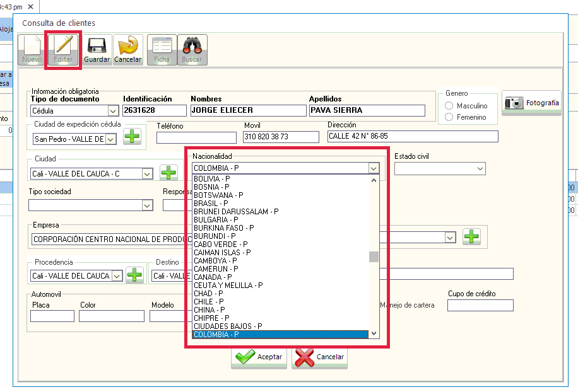Image resolution: width=578 pixels, height=392 pixels.
Task: Click green plus beside Empresa dropdown
Action: [x=471, y=236]
